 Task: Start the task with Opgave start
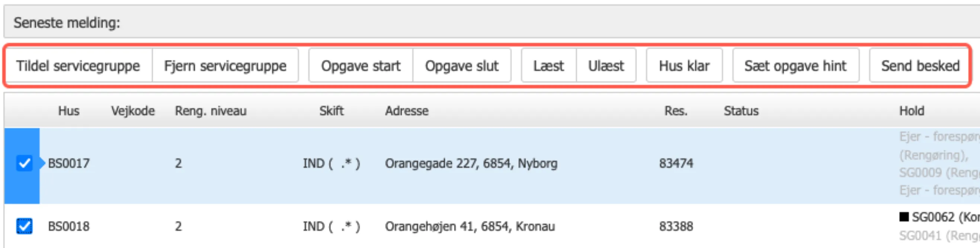[361, 66]
